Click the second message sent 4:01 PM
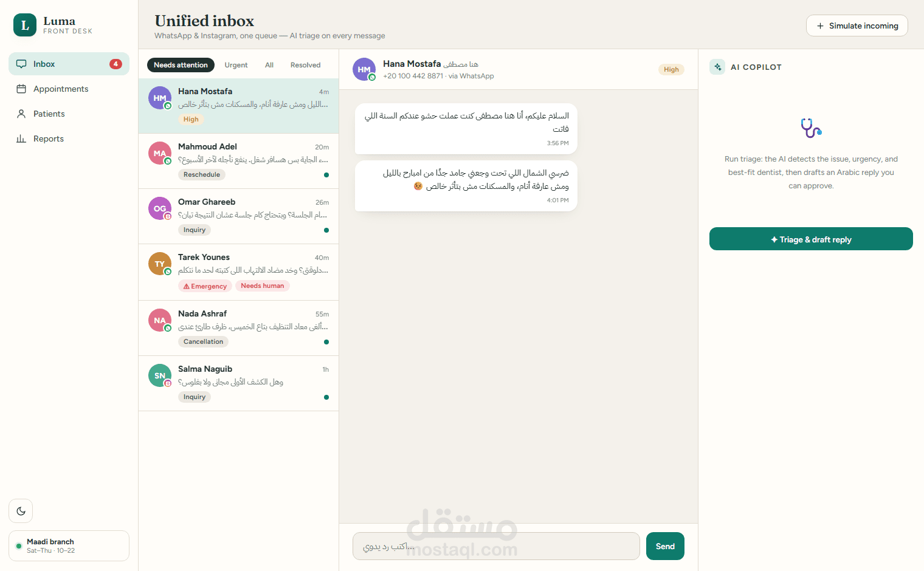This screenshot has width=924, height=571. pyautogui.click(x=466, y=186)
